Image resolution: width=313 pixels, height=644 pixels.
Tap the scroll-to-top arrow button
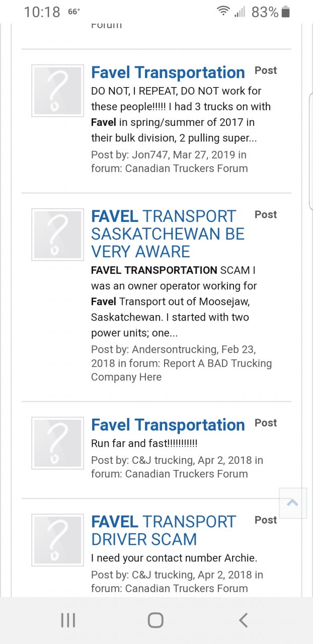click(x=292, y=503)
